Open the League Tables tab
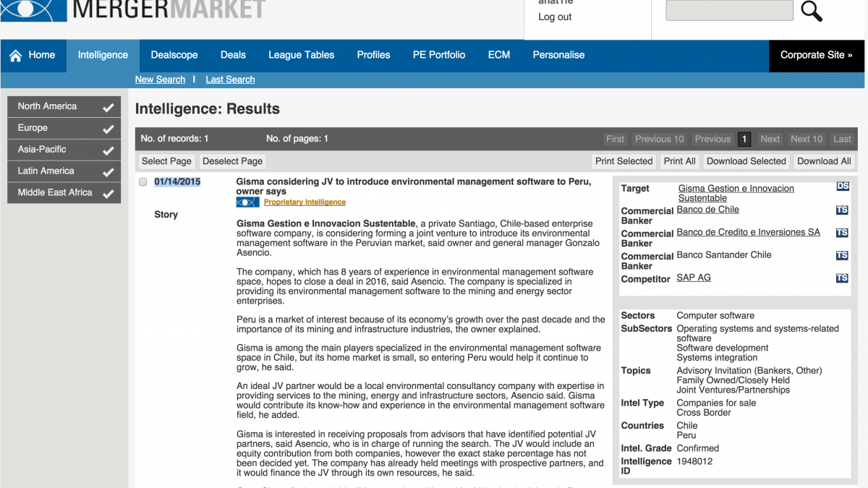The height and width of the screenshot is (488, 868). [x=302, y=55]
